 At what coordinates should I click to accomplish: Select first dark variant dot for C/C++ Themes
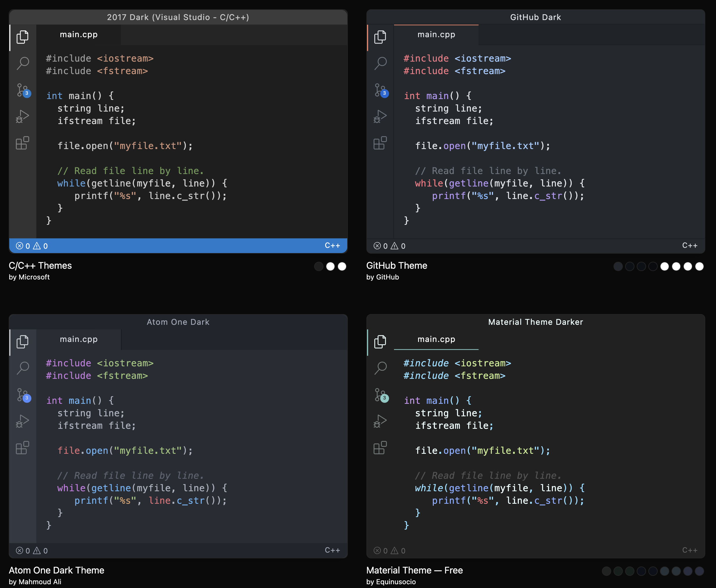(x=319, y=267)
